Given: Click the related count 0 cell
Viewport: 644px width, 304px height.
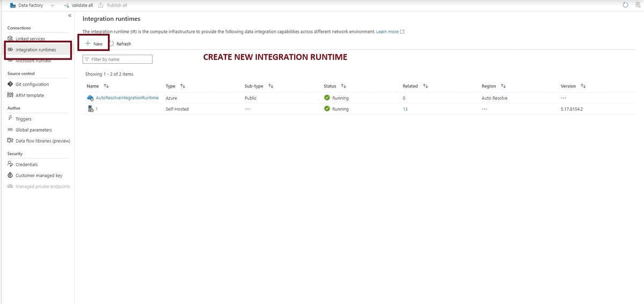Looking at the screenshot, I should [x=404, y=98].
